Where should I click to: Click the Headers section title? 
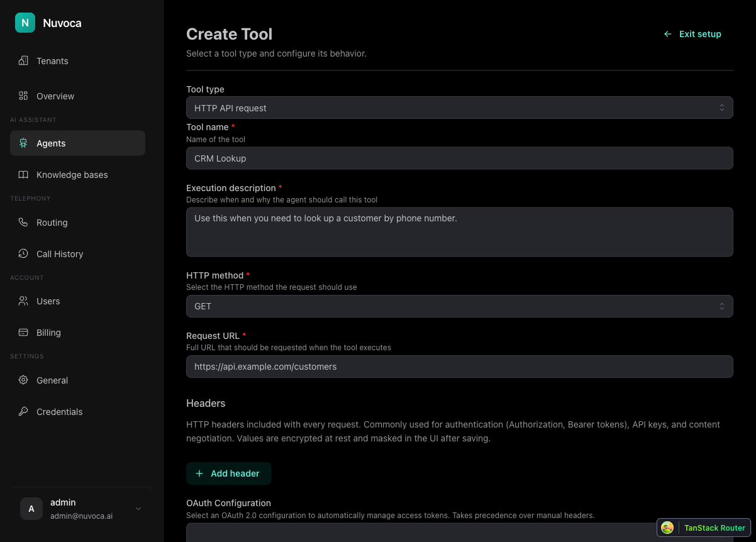(206, 403)
